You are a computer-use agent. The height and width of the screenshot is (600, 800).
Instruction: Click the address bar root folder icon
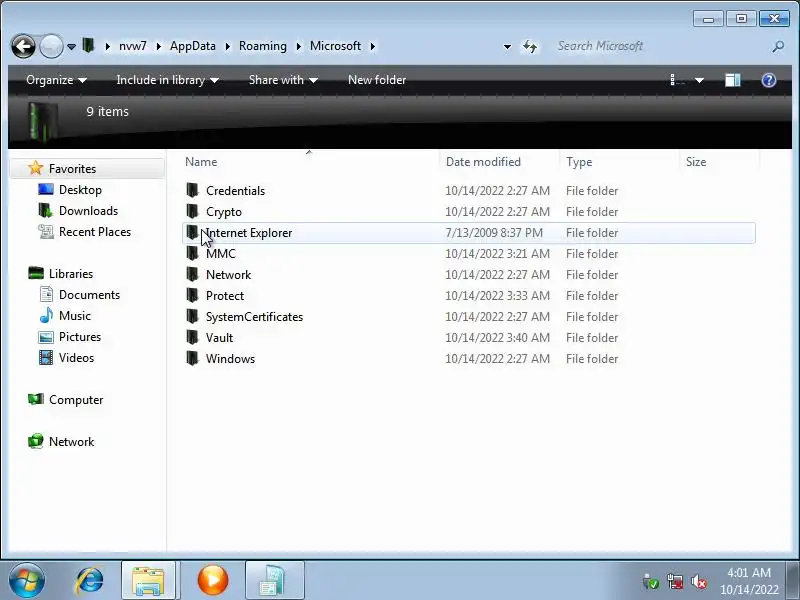(x=88, y=45)
